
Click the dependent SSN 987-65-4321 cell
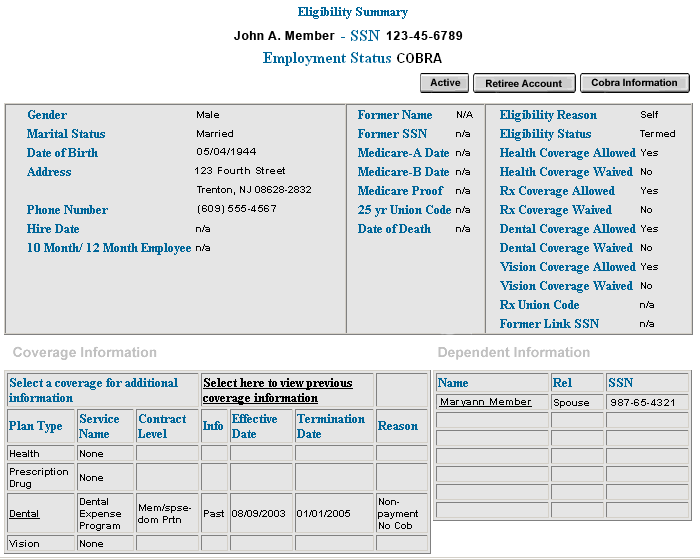642,402
